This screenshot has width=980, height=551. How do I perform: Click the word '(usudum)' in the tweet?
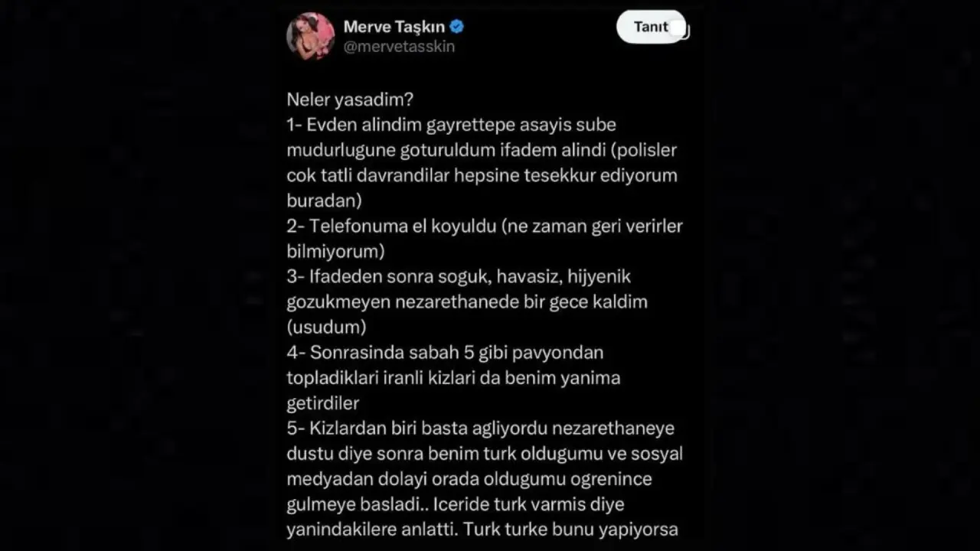(326, 327)
